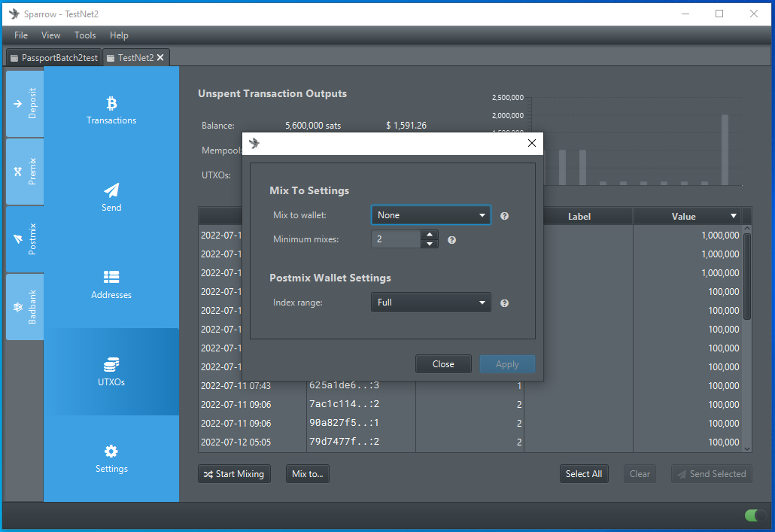775x532 pixels.
Task: Click the tallest bar in the UTXO chart
Action: pyautogui.click(x=725, y=150)
